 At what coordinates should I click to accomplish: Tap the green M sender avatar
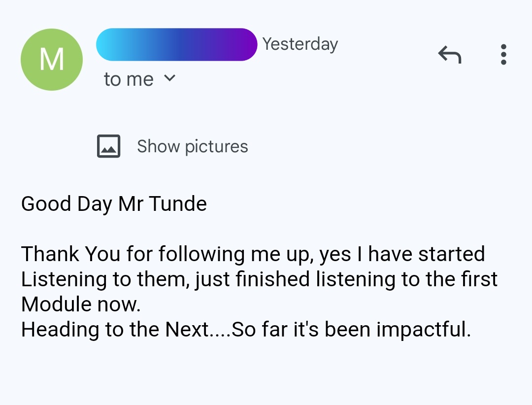(52, 60)
